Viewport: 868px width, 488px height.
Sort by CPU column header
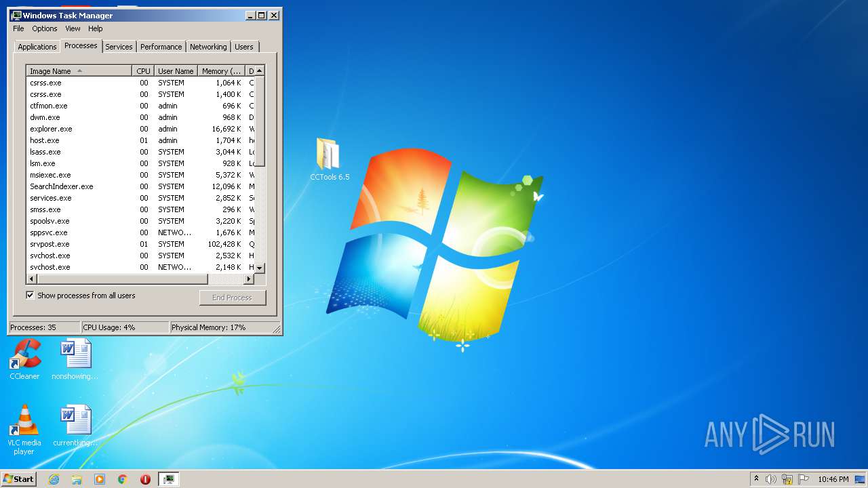coord(143,71)
